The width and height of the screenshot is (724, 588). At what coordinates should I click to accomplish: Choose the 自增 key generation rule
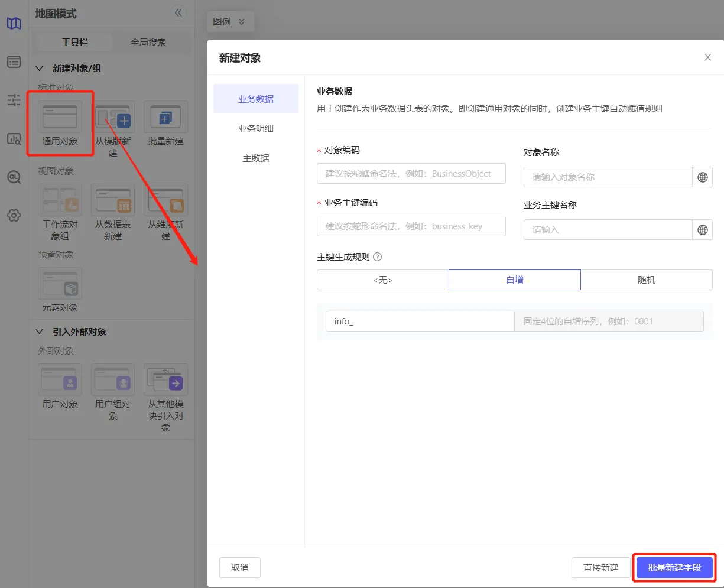pyautogui.click(x=515, y=280)
